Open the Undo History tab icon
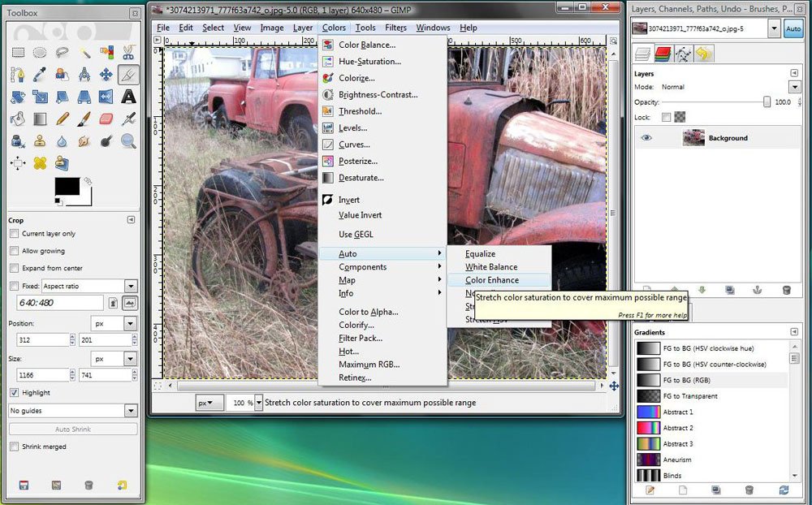Screen dimensions: 812x505 point(703,54)
